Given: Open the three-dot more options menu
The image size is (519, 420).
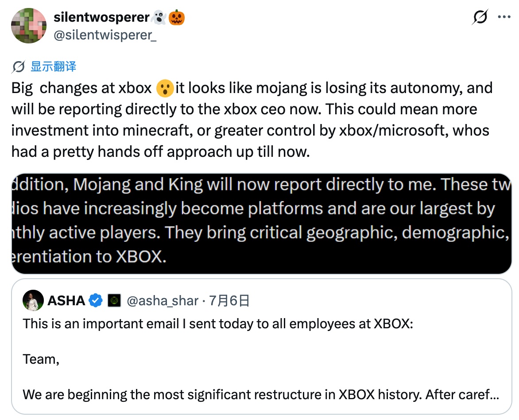Looking at the screenshot, I should 504,17.
